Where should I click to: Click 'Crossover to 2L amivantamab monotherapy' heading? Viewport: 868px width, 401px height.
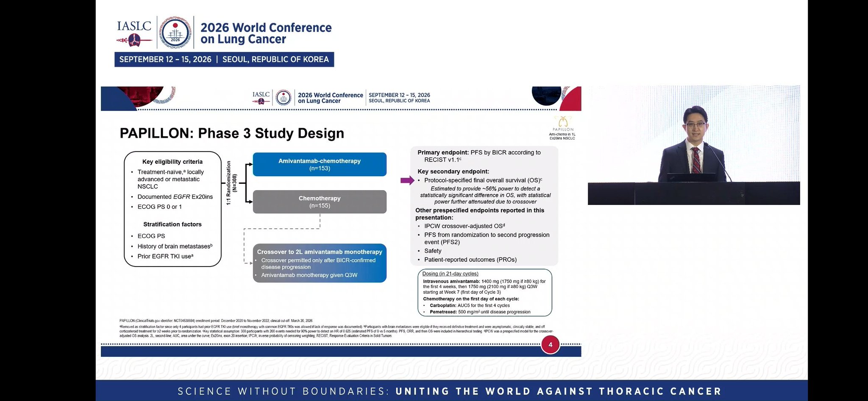(320, 252)
